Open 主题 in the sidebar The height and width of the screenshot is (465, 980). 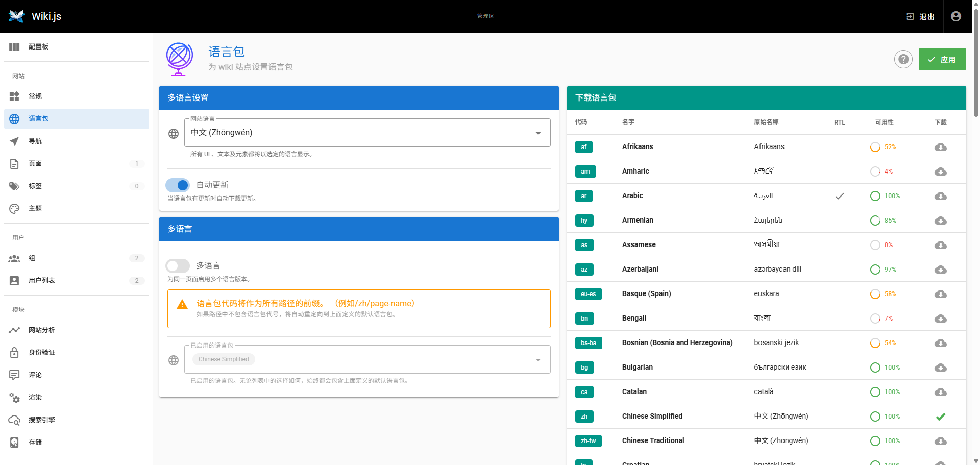[x=77, y=208]
